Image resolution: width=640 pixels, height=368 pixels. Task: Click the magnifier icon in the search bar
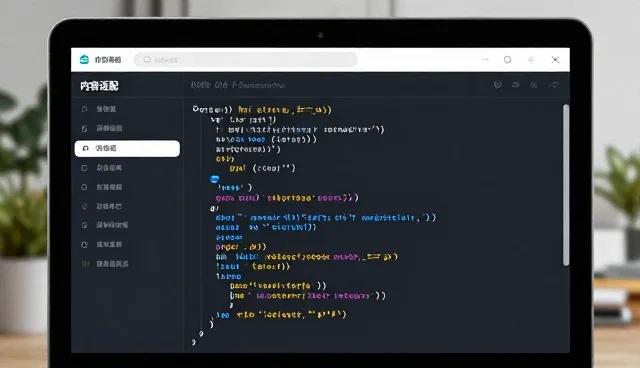tap(147, 60)
